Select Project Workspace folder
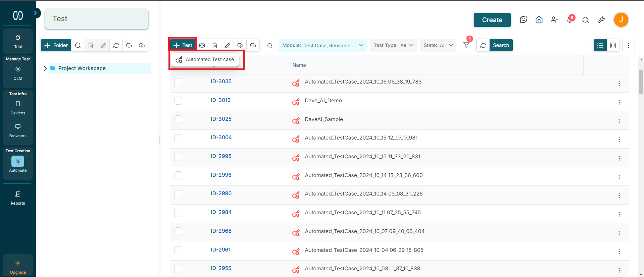The width and height of the screenshot is (644, 277). 100,68
